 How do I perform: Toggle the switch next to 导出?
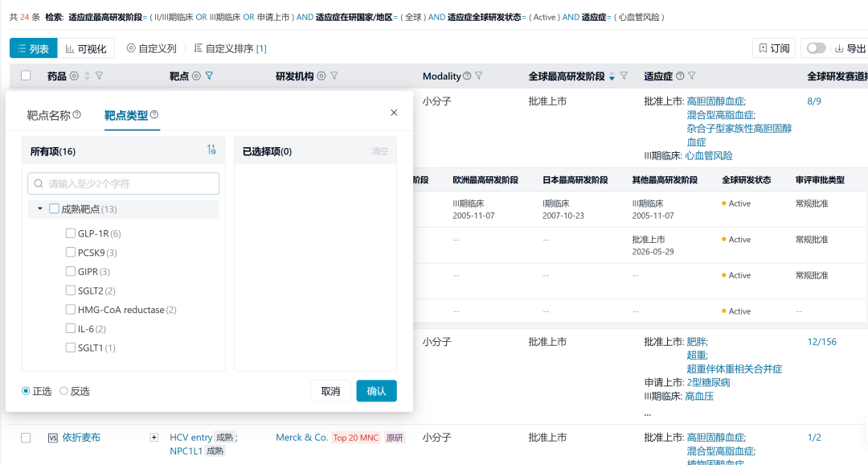point(816,48)
